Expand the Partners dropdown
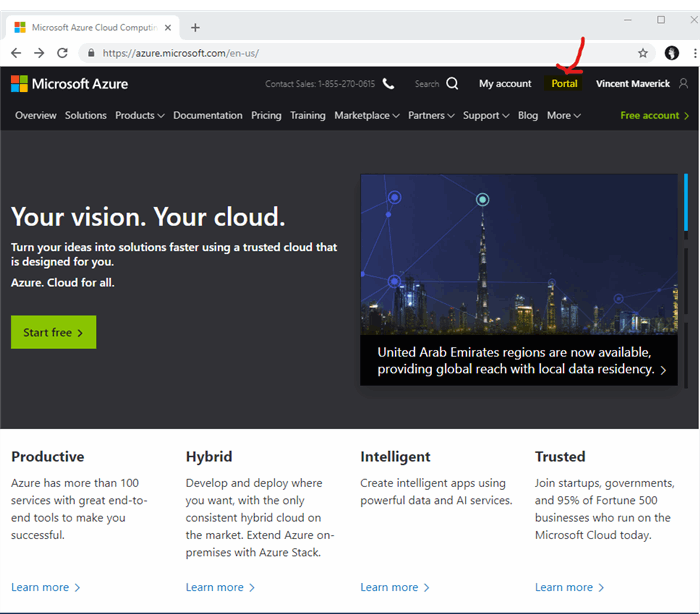 431,115
